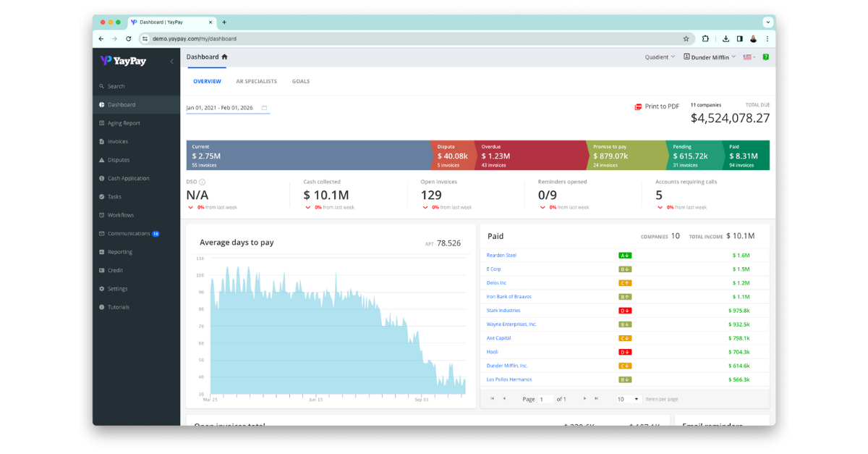Screen dimensions: 868x454
Task: Go to last page of Paid table
Action: point(596,398)
